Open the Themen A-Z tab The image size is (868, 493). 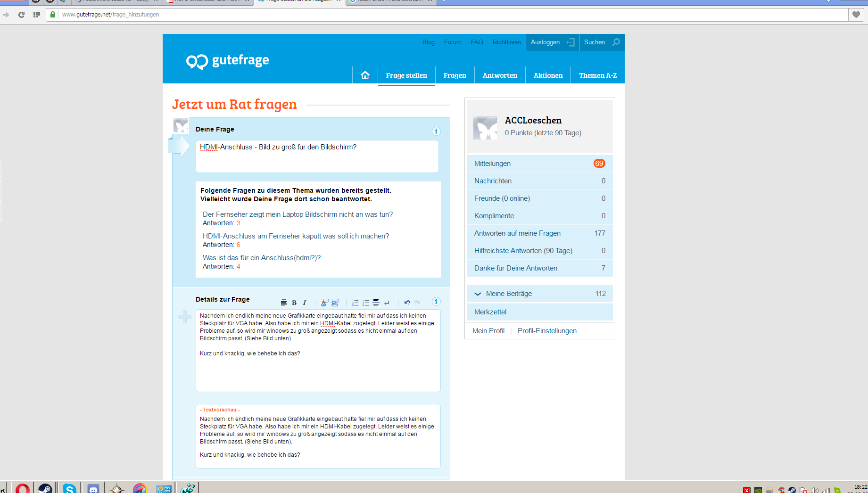coord(597,75)
